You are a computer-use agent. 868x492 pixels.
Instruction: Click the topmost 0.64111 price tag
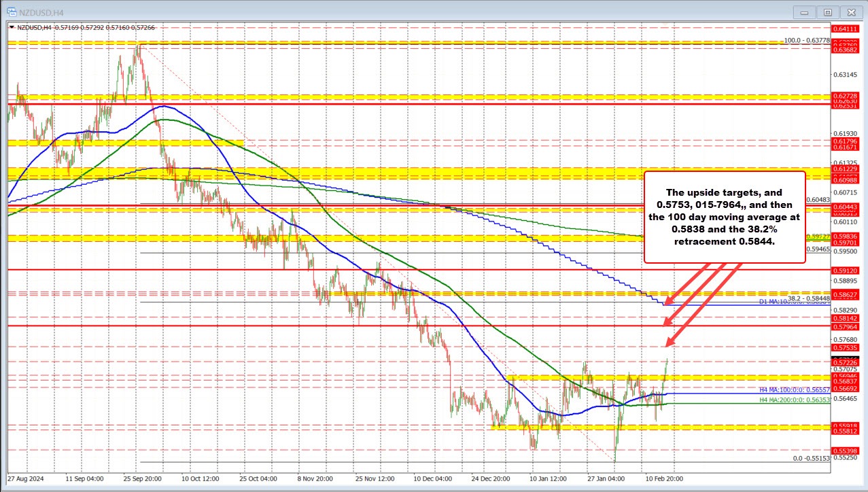[844, 30]
